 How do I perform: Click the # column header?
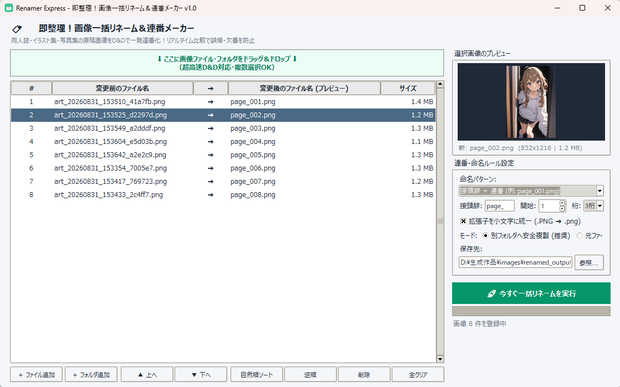(31, 88)
